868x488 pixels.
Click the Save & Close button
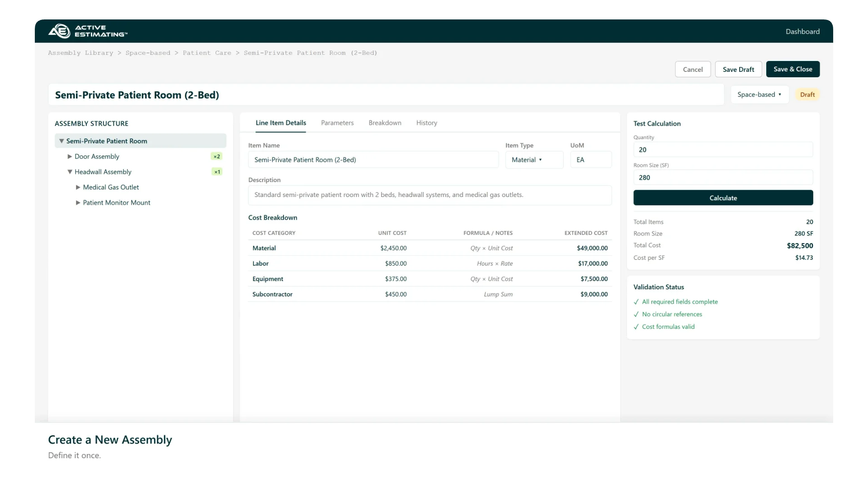pos(793,69)
